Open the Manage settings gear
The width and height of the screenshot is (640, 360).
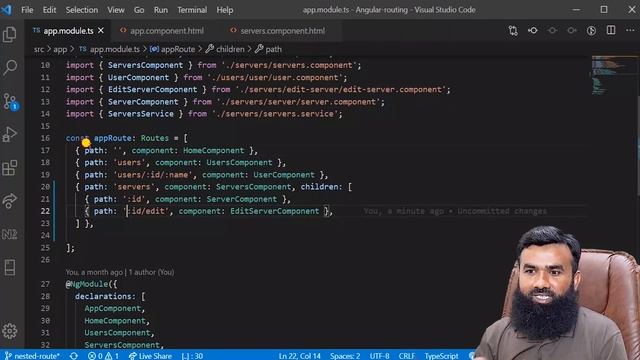(10, 331)
